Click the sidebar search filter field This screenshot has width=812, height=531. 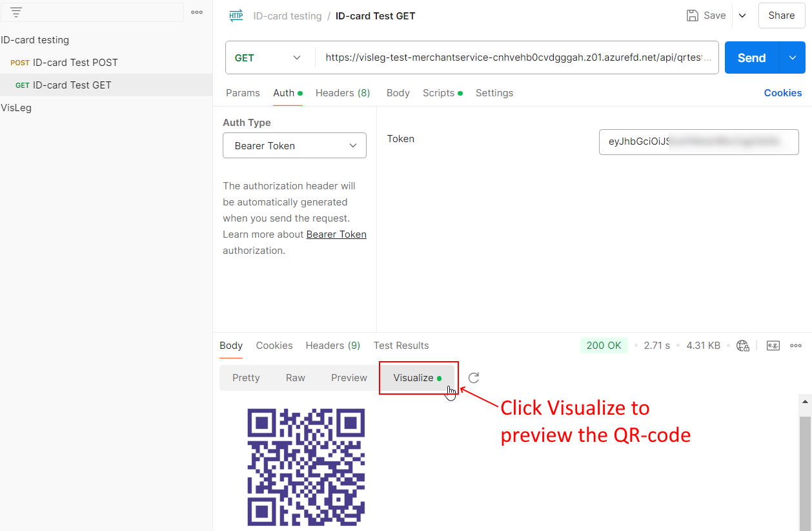click(93, 12)
